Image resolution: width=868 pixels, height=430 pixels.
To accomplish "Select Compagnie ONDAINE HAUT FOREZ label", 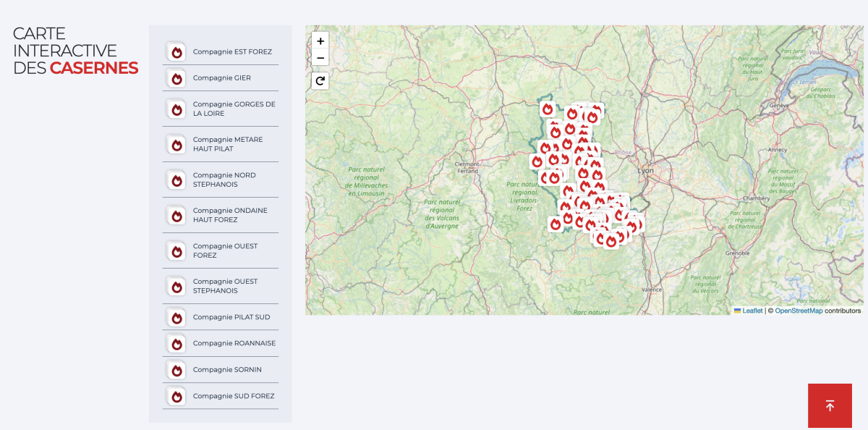I will point(230,215).
